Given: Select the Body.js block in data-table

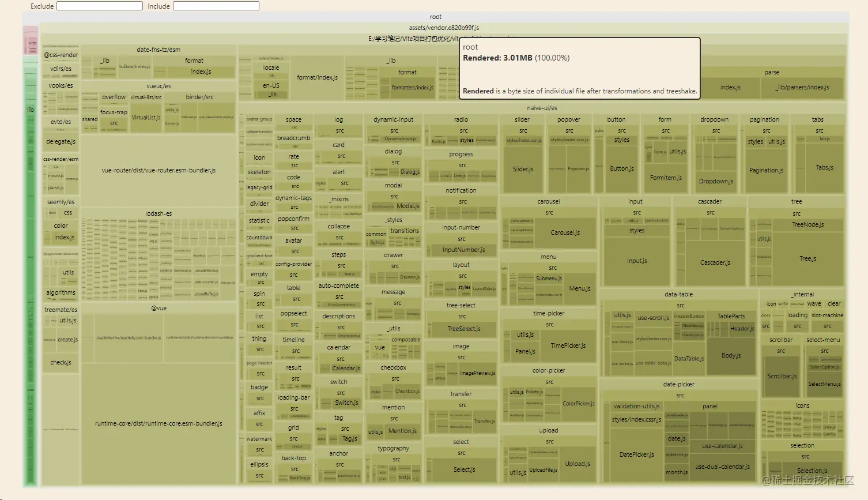Looking at the screenshot, I should coord(731,355).
